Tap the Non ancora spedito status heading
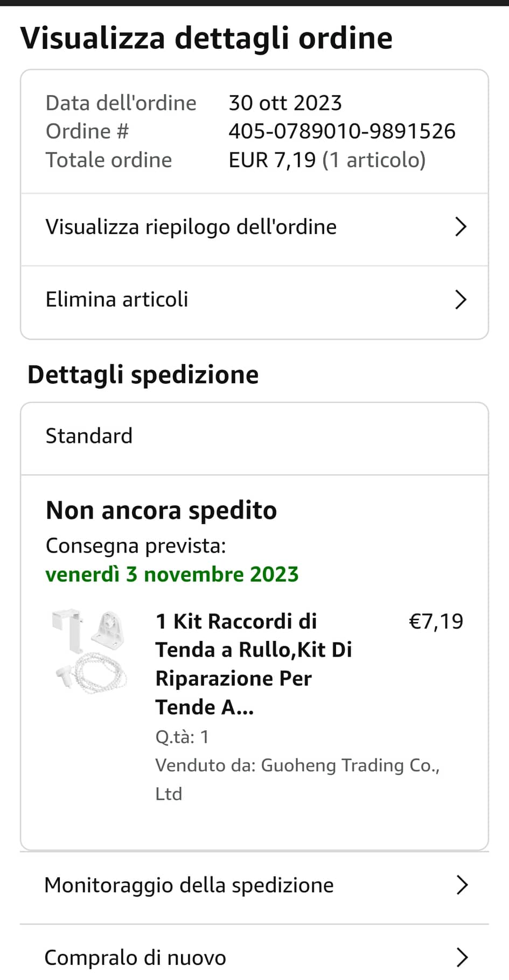Screen dimensions: 509x980 click(x=161, y=510)
